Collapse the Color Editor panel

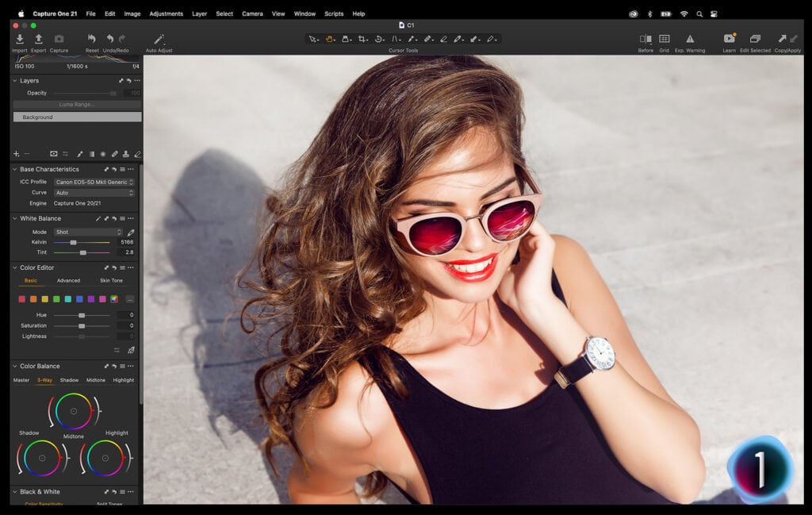(14, 268)
